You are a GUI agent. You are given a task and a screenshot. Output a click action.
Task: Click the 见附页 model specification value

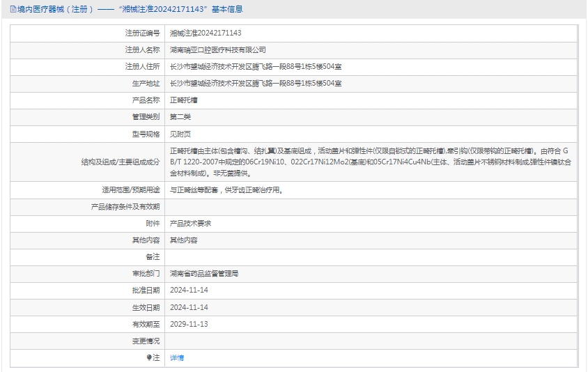click(x=180, y=134)
